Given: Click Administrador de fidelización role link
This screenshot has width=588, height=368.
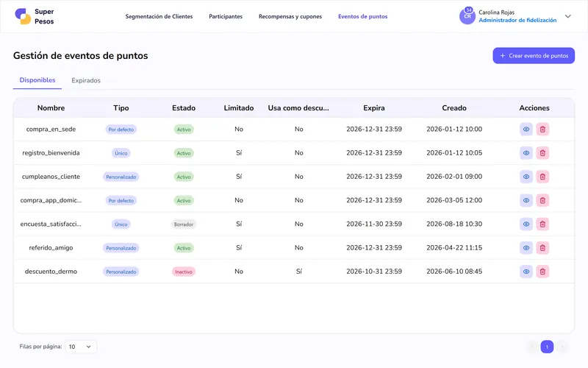Looking at the screenshot, I should coord(517,21).
